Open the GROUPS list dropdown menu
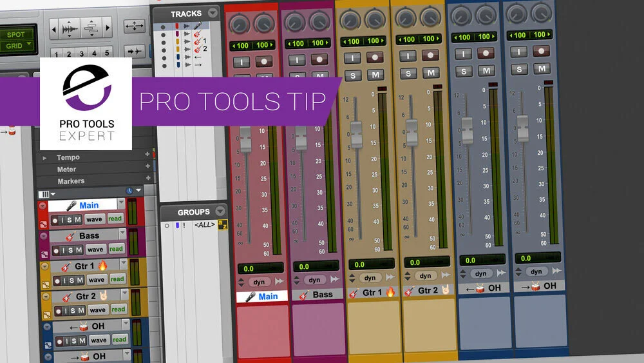644x363 pixels. click(220, 211)
